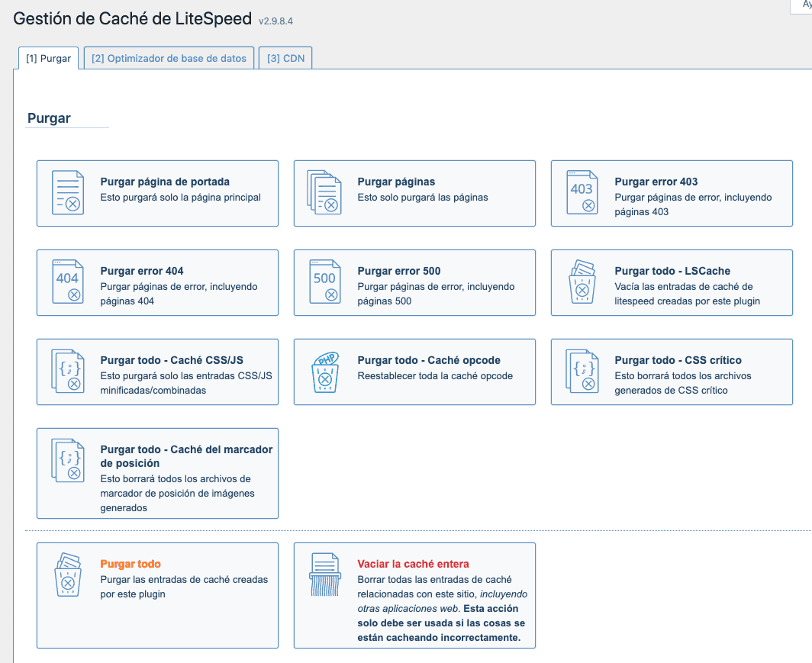812x663 pixels.
Task: Click the 404 error page icon
Action: 67,282
